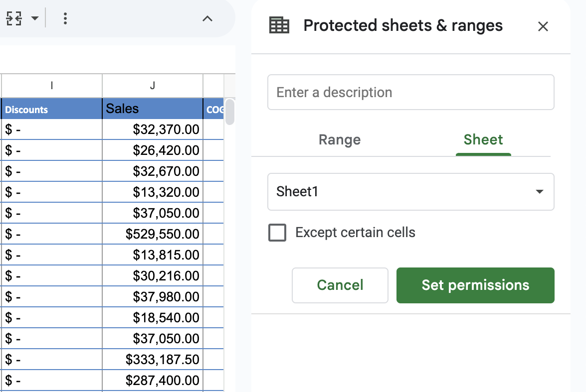The width and height of the screenshot is (586, 392).
Task: Collapse the toolbar with the up chevron
Action: (207, 18)
